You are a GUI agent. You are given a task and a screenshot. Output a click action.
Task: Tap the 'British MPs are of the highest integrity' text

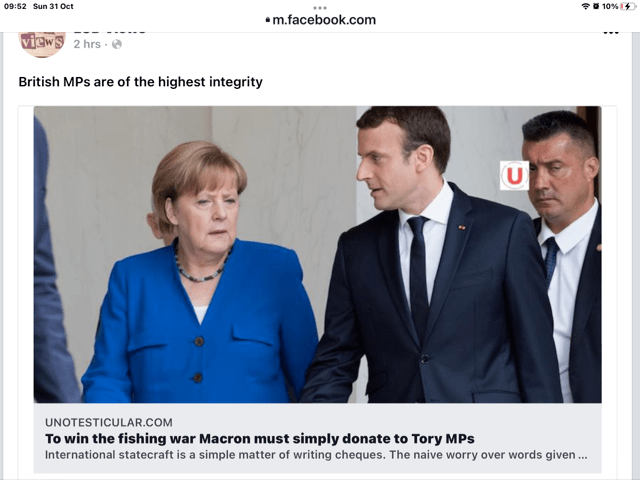tap(140, 82)
